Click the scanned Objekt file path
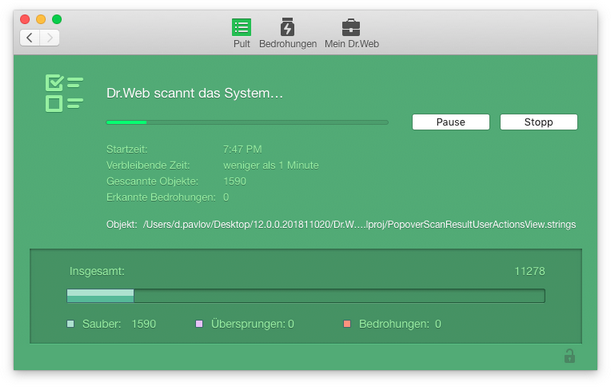The height and width of the screenshot is (387, 611). click(x=359, y=224)
